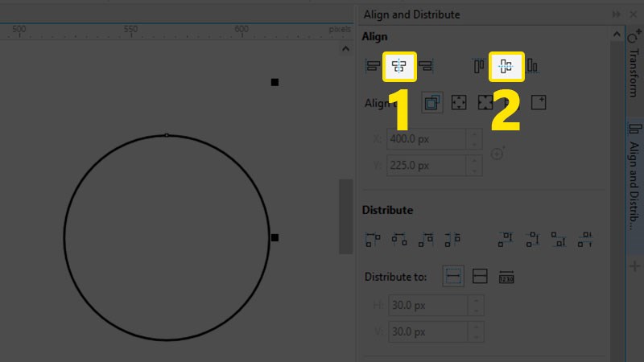Image resolution: width=644 pixels, height=362 pixels.
Task: Click the Distribute Right icon
Action: click(x=426, y=239)
